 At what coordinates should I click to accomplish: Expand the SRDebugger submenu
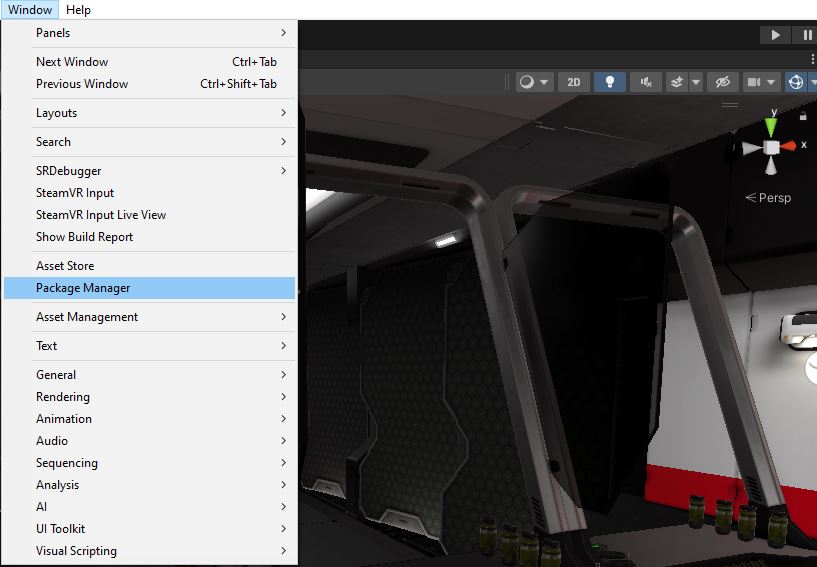pyautogui.click(x=150, y=171)
